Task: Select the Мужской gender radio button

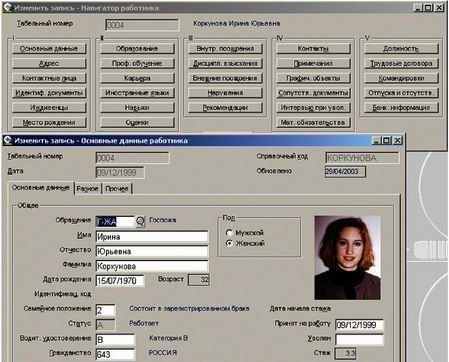Action: coord(229,233)
